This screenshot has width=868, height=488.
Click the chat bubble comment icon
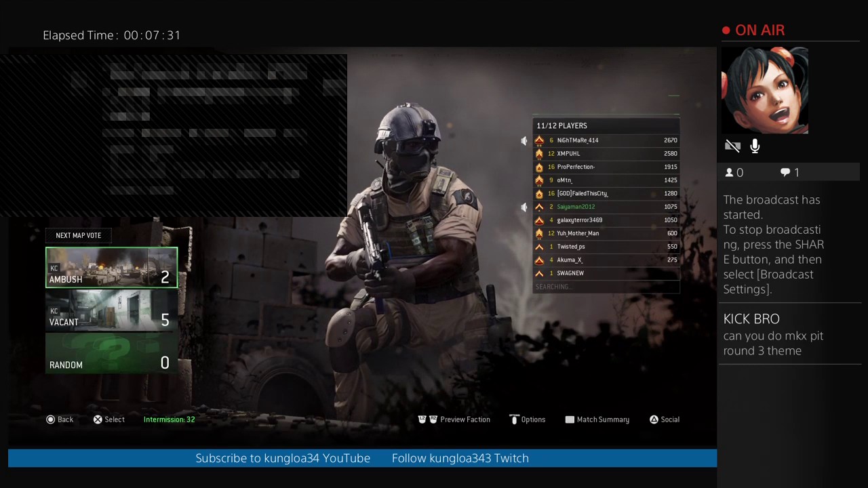click(x=785, y=172)
